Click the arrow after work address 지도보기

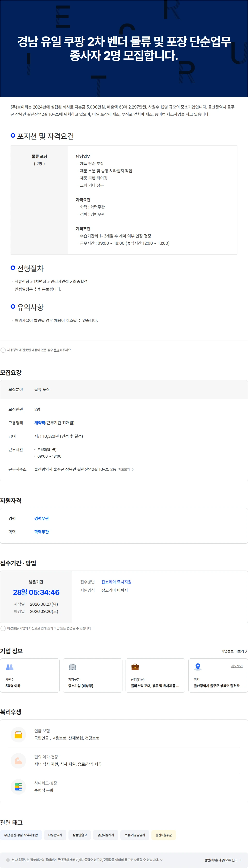pos(133,469)
